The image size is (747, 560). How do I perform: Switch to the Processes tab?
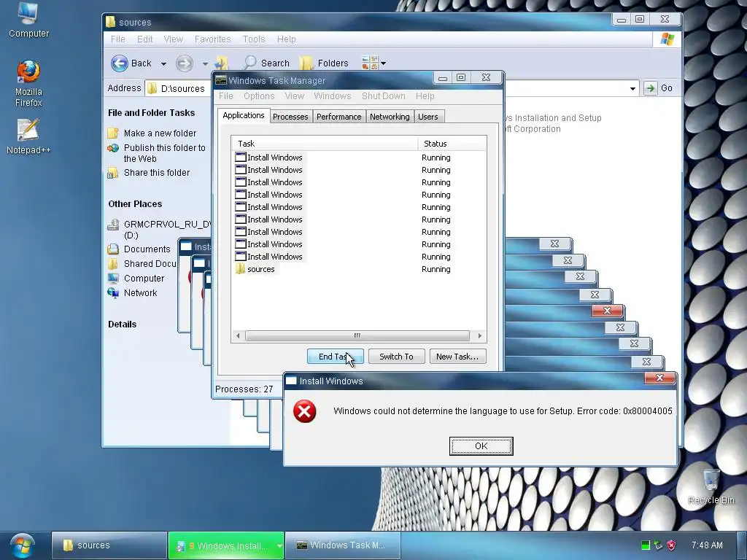290,117
